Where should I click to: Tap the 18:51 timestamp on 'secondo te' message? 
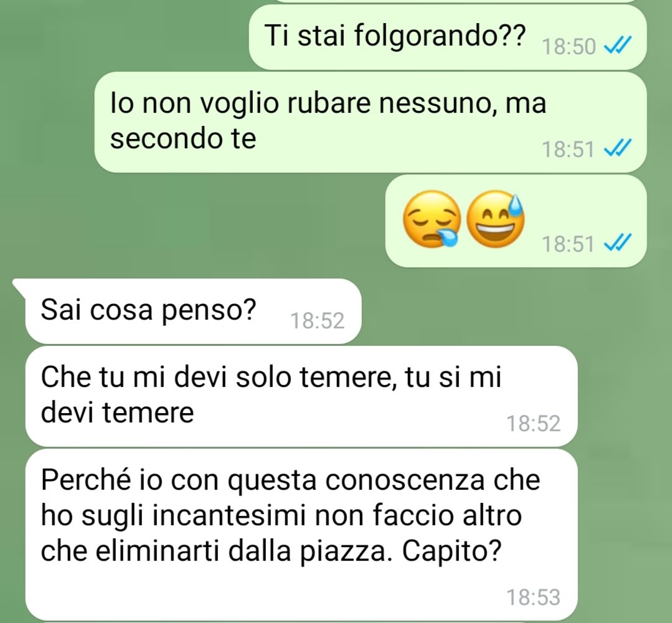(x=568, y=150)
